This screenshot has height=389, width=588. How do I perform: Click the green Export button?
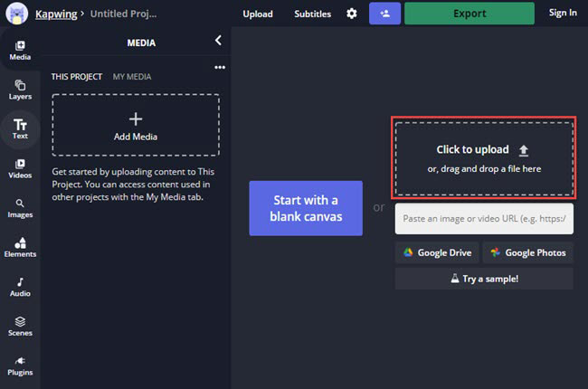pos(469,14)
